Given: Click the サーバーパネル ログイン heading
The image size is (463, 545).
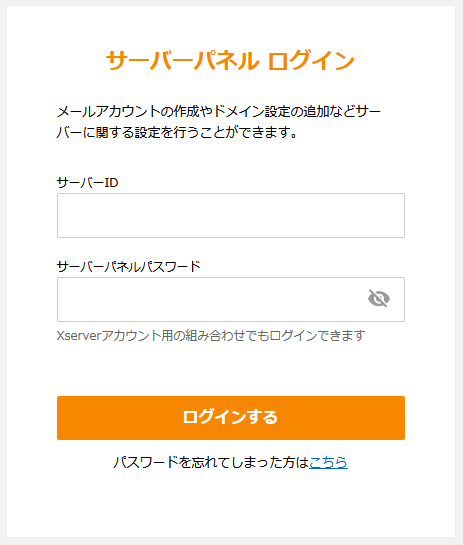Looking at the screenshot, I should point(230,60).
